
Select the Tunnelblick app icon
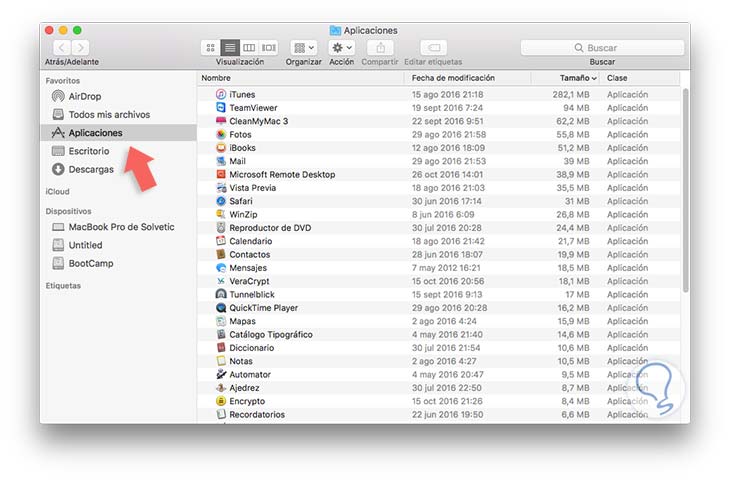point(221,295)
